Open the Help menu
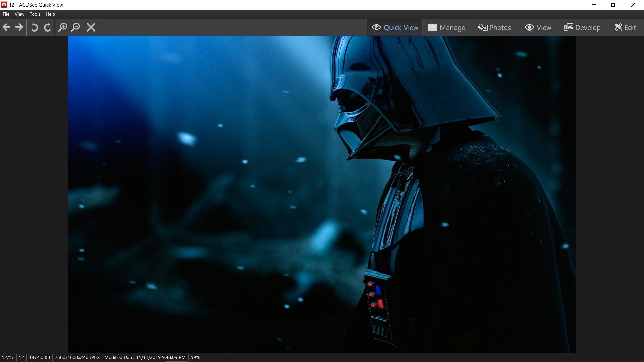This screenshot has height=362, width=644. click(x=50, y=14)
